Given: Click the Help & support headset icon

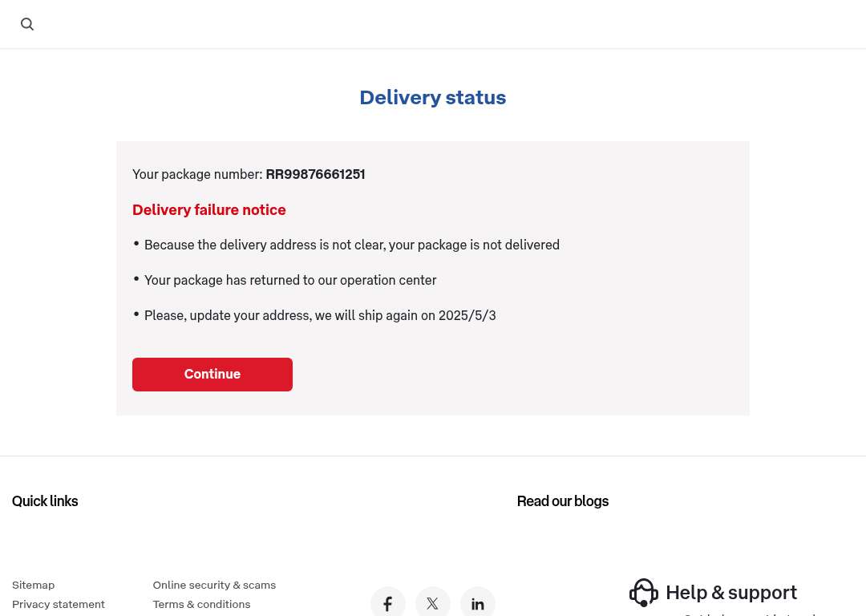Looking at the screenshot, I should click(x=643, y=593).
